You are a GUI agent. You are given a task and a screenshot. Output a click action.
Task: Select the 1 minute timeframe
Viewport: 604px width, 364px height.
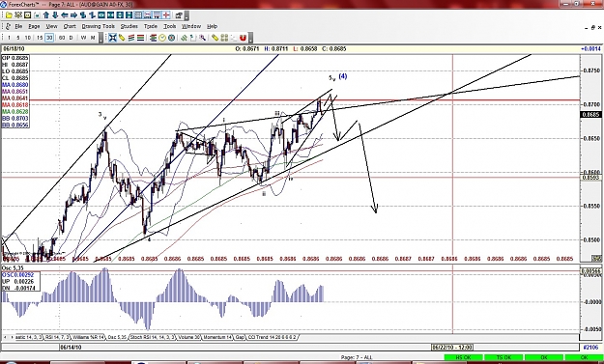click(x=9, y=38)
